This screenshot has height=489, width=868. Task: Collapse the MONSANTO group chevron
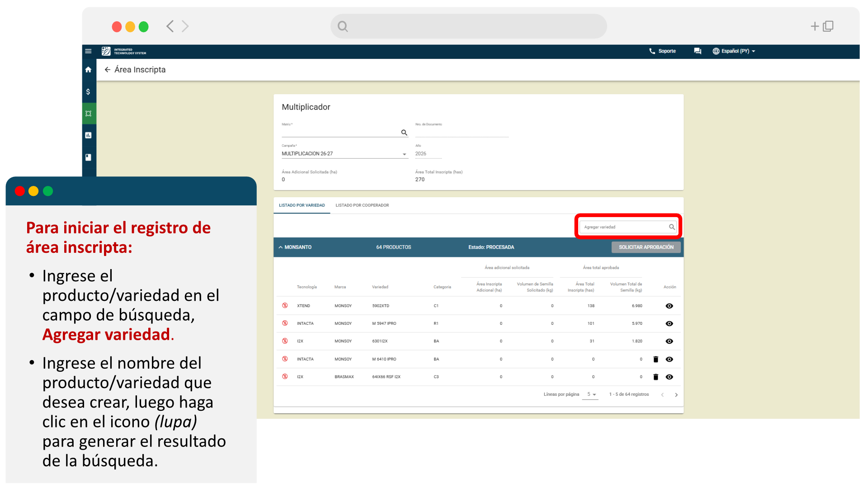[281, 247]
